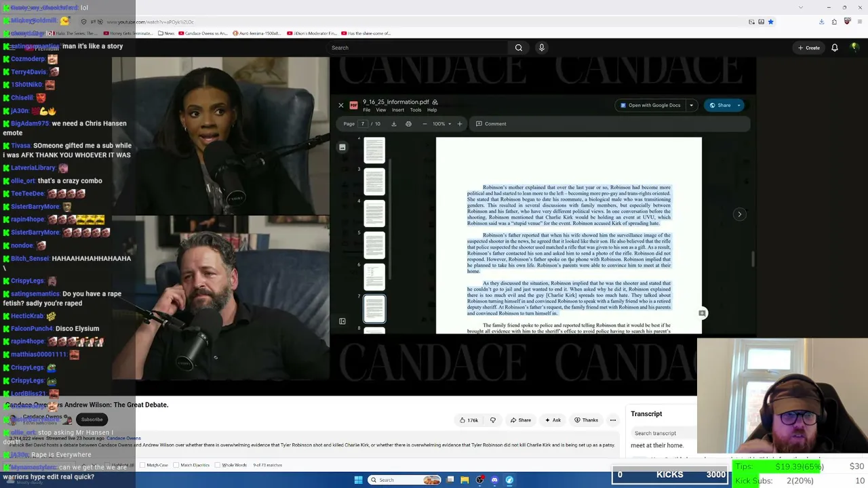The height and width of the screenshot is (488, 868).
Task: Open the News bookmarks folder
Action: point(166,33)
